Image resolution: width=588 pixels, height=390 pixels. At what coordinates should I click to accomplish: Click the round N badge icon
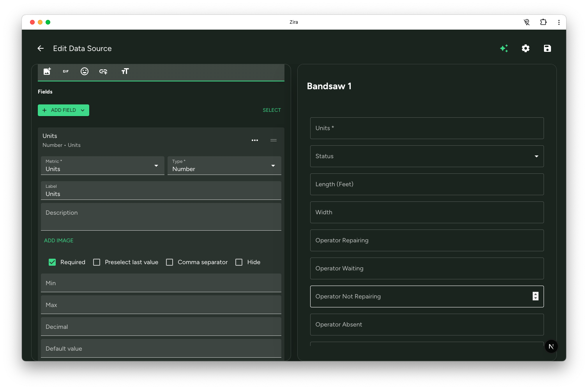[551, 346]
